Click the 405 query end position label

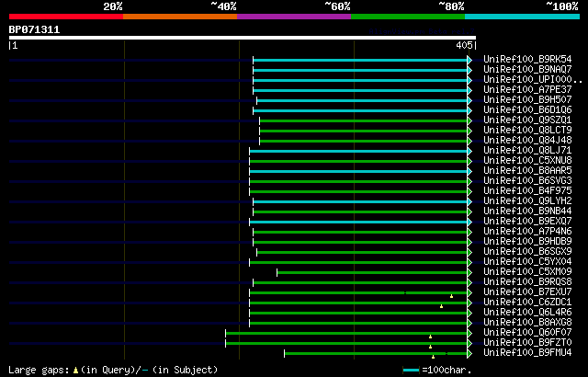click(x=464, y=45)
